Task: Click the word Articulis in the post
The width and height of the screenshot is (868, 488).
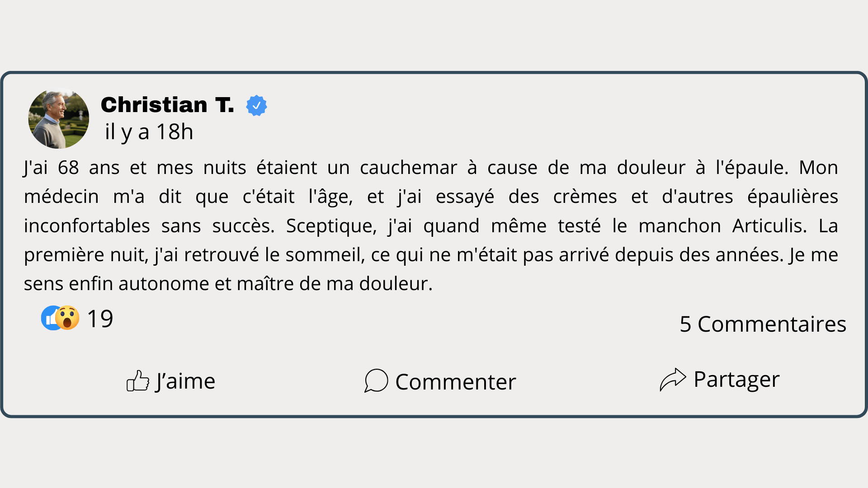Action: [769, 226]
